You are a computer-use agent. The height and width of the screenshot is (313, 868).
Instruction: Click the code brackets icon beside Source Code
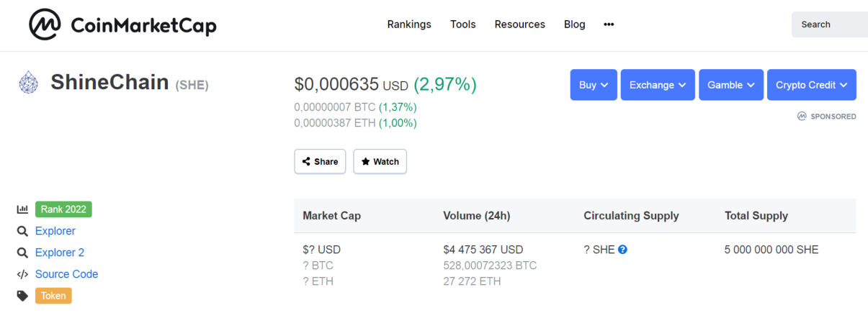(x=22, y=274)
